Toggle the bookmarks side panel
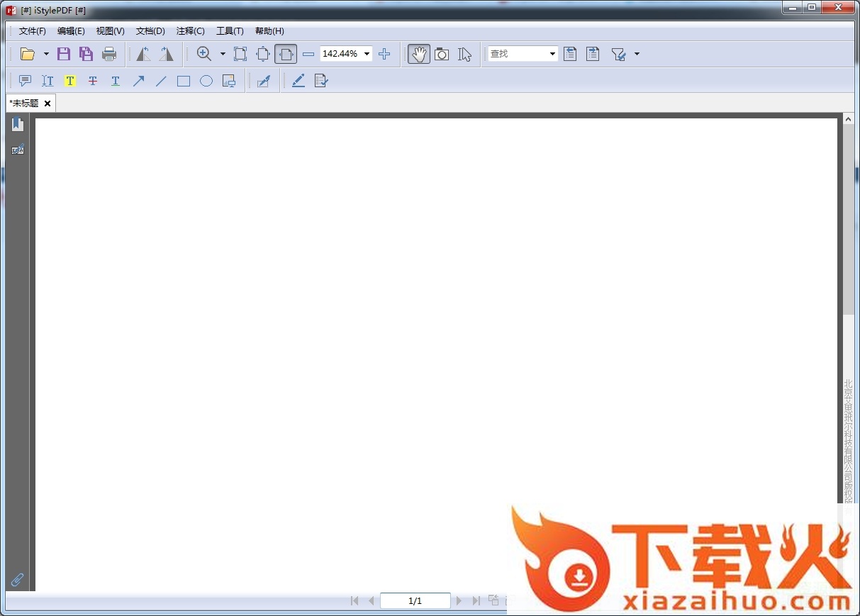The image size is (860, 616). coord(18,125)
